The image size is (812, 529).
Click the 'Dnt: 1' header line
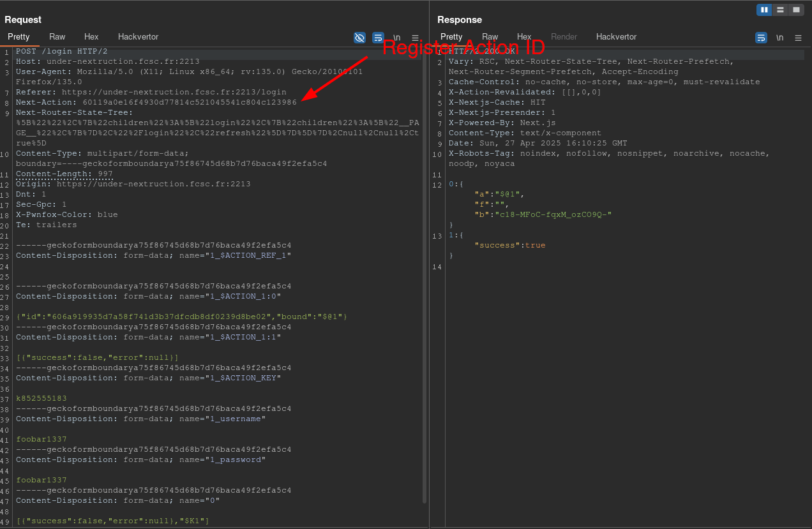31,194
